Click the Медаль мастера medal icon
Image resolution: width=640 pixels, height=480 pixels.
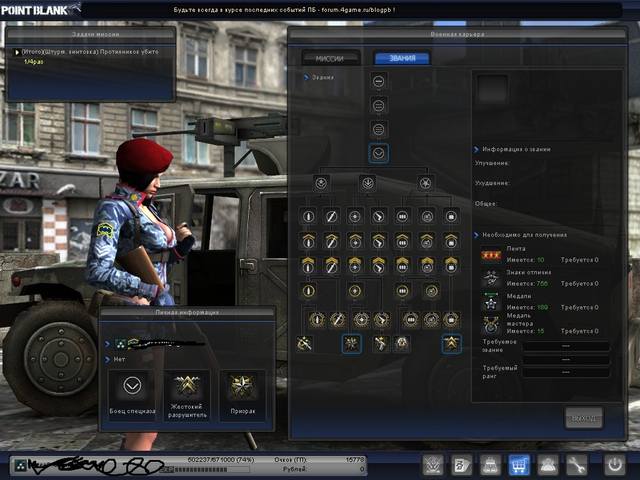click(x=491, y=326)
